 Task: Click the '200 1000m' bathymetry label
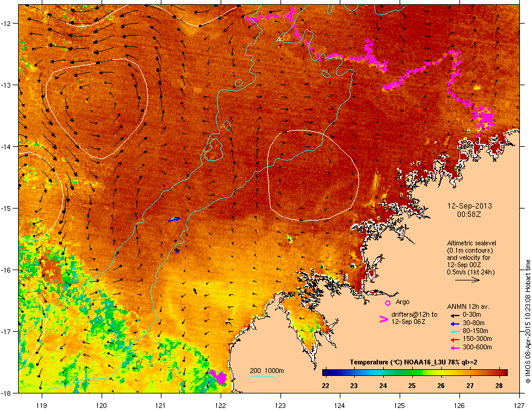267,371
